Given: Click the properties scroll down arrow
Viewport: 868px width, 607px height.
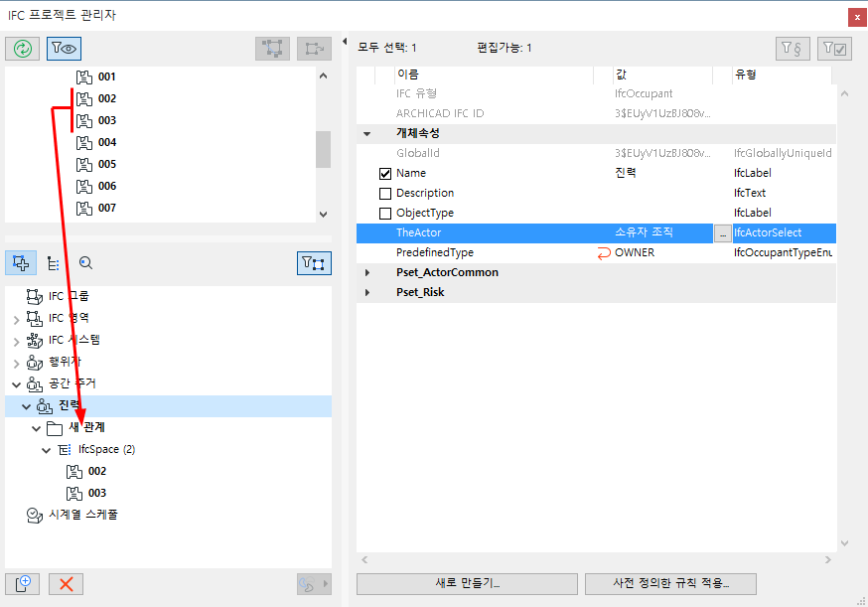Looking at the screenshot, I should click(x=844, y=543).
